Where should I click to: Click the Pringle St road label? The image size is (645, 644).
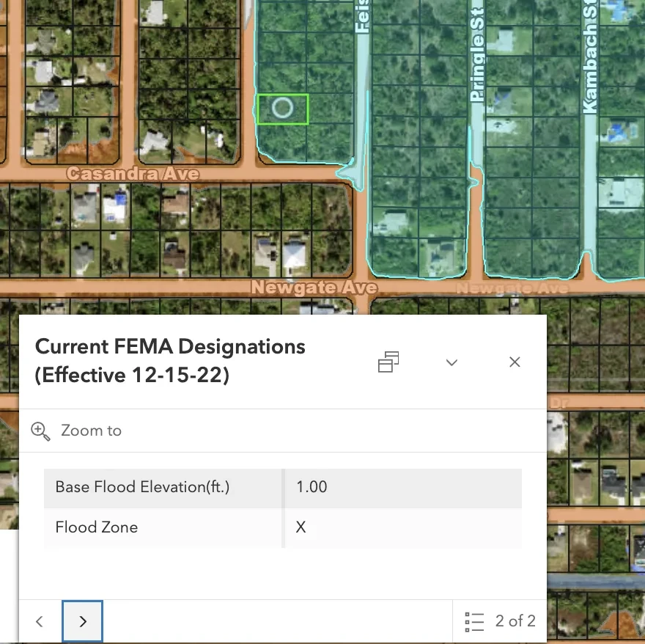(x=477, y=55)
